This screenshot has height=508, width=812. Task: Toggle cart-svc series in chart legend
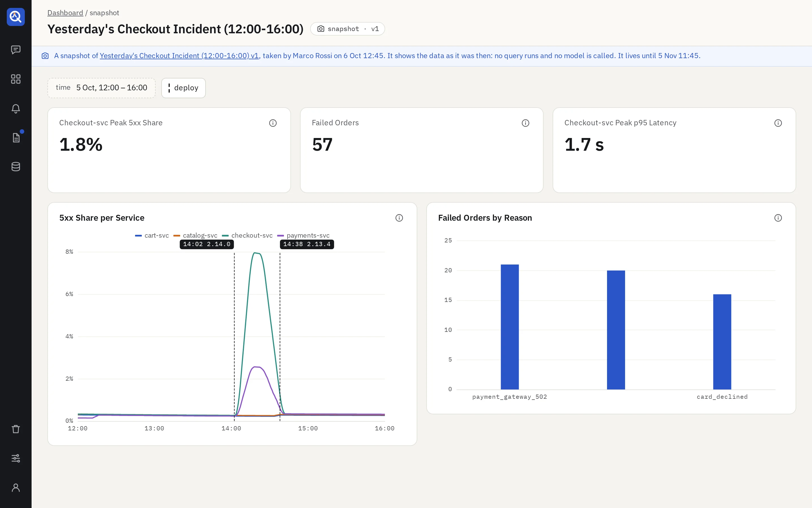(152, 236)
